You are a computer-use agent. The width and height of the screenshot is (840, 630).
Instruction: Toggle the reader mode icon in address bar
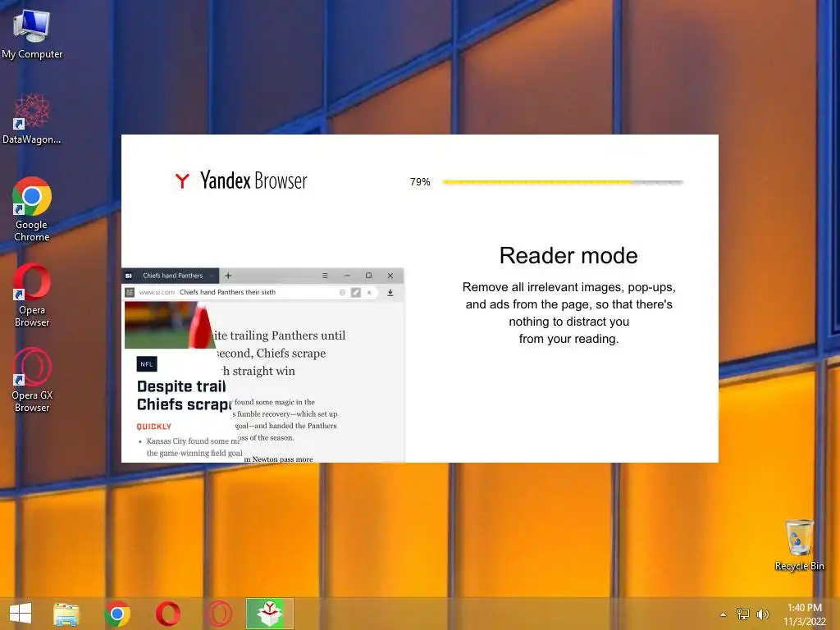pos(356,293)
